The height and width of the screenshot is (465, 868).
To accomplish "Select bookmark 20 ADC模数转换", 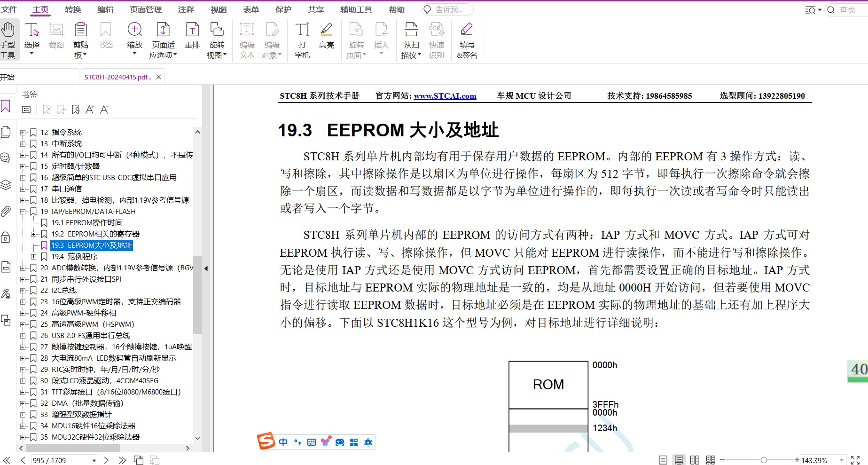I will [117, 268].
